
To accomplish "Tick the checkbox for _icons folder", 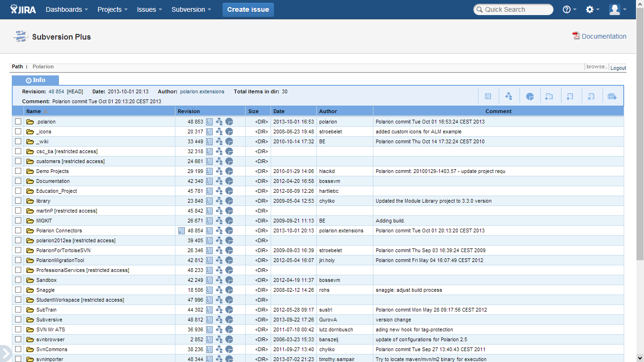I will pyautogui.click(x=18, y=132).
